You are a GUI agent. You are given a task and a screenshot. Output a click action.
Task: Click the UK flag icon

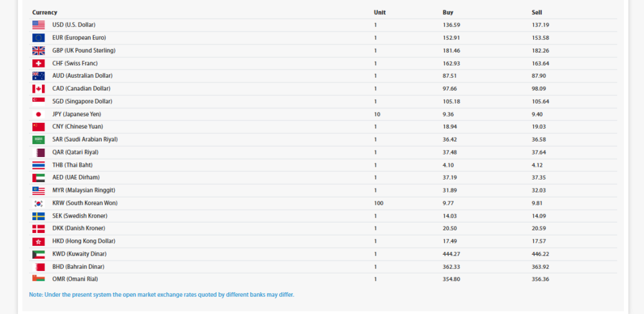tap(39, 50)
